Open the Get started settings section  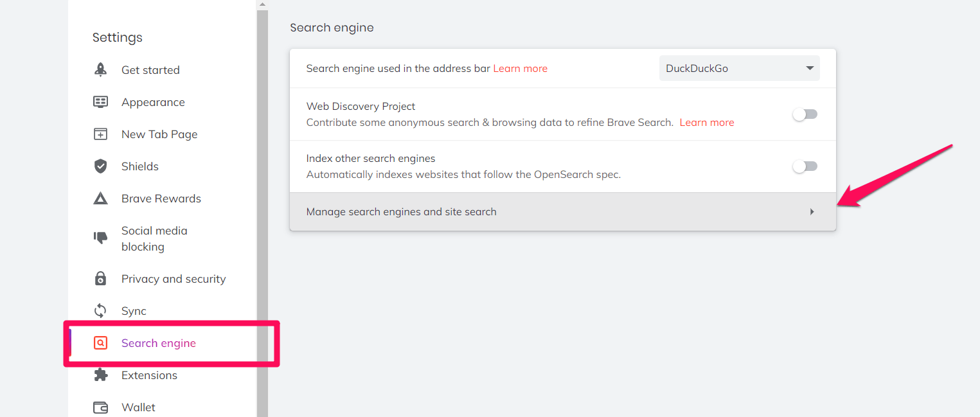pos(150,70)
